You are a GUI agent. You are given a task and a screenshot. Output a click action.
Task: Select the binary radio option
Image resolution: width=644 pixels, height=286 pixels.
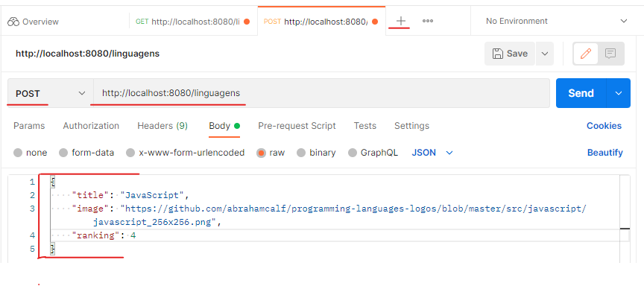[301, 153]
